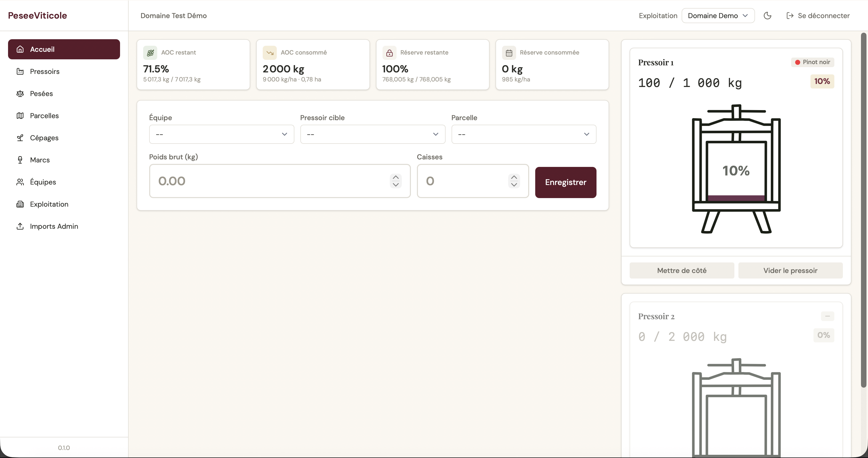Open the Parcelle dropdown
This screenshot has width=868, height=458.
[x=524, y=134]
